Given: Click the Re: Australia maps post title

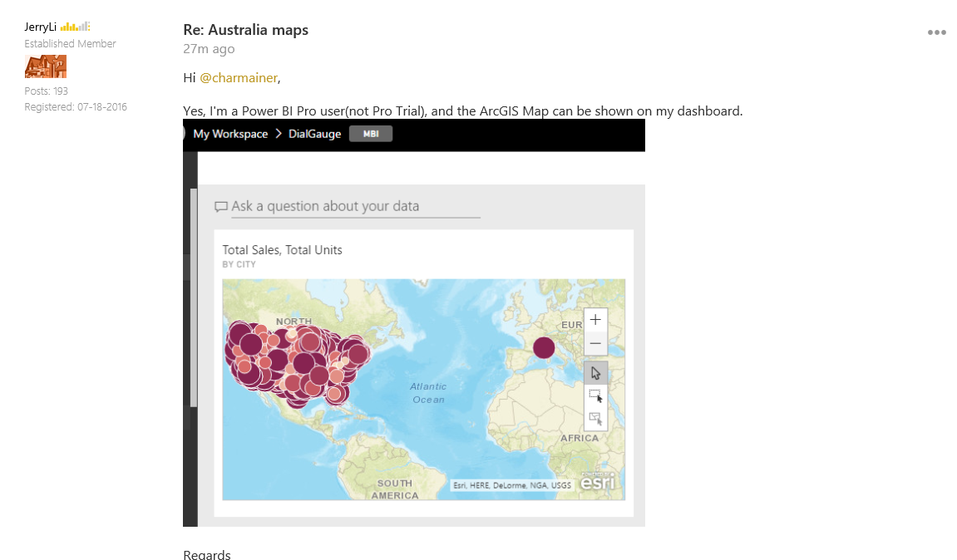Looking at the screenshot, I should (x=245, y=30).
